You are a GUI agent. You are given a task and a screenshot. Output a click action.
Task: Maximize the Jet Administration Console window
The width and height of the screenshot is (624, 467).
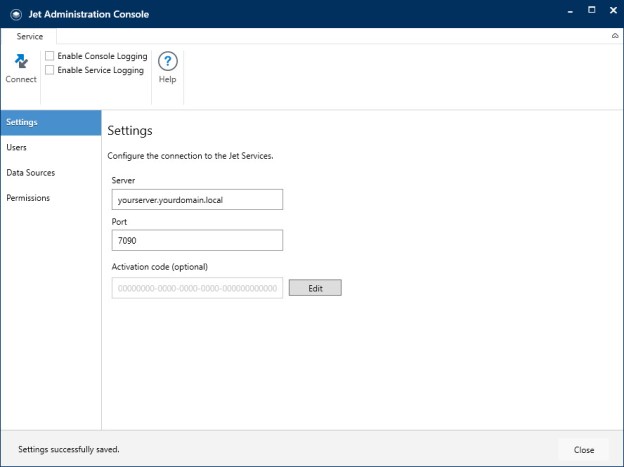[592, 10]
